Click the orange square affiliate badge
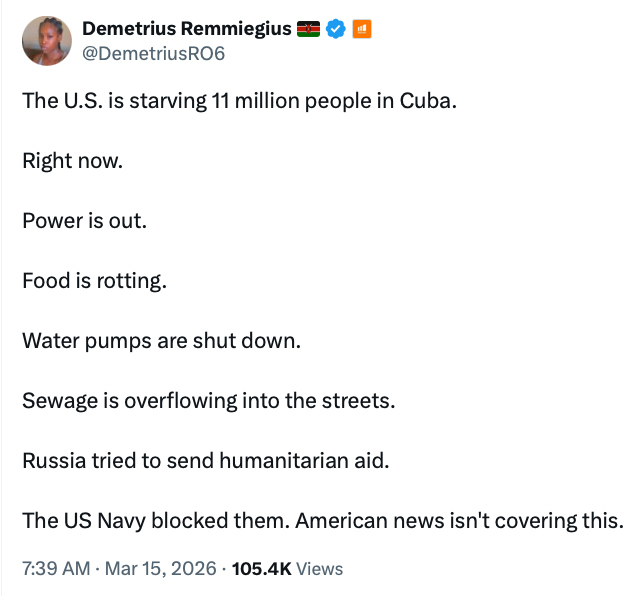642x596 pixels. click(362, 29)
